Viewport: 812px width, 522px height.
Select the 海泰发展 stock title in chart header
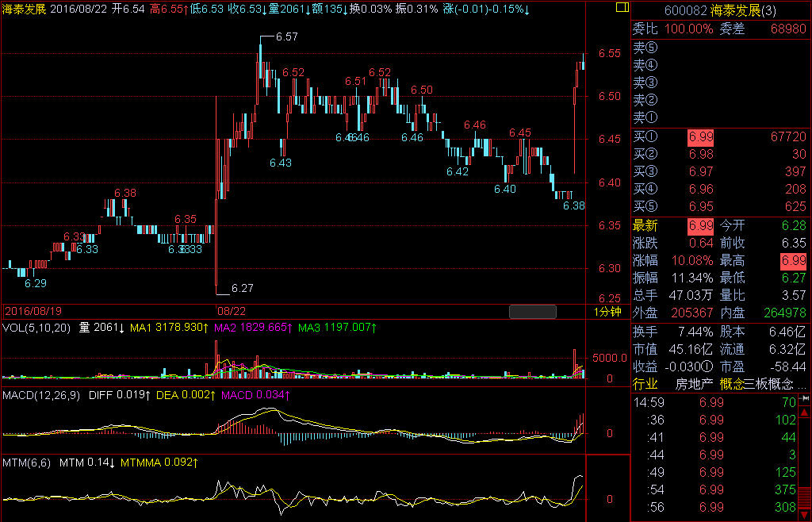click(x=25, y=9)
